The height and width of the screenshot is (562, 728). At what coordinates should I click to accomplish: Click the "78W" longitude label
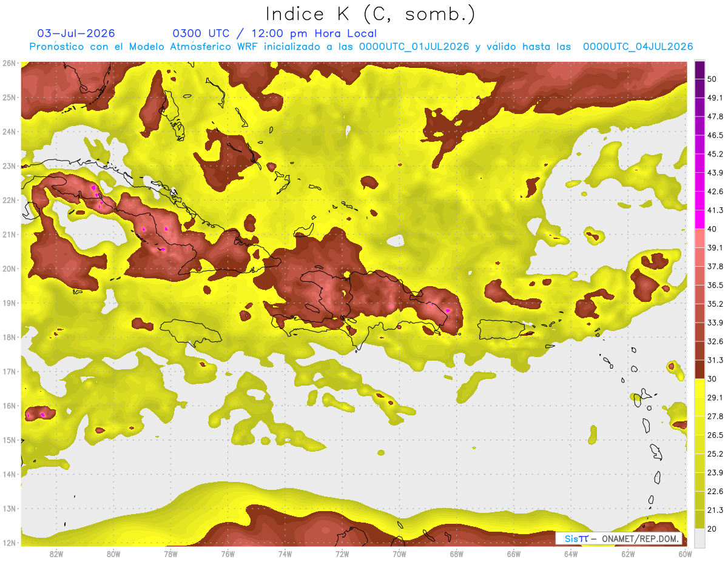pyautogui.click(x=170, y=554)
